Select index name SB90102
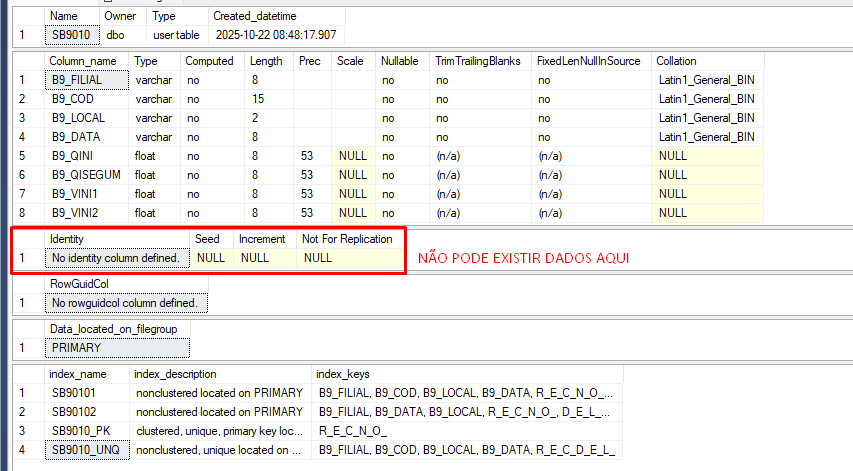The height and width of the screenshot is (471, 853). [87, 412]
